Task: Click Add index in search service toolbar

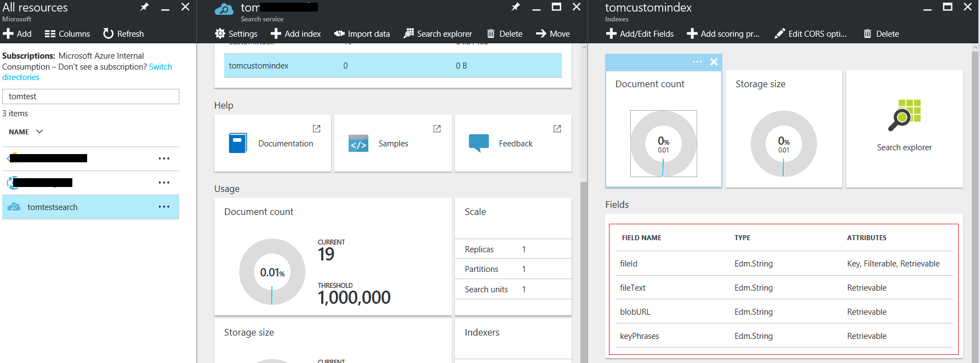Action: 296,33
